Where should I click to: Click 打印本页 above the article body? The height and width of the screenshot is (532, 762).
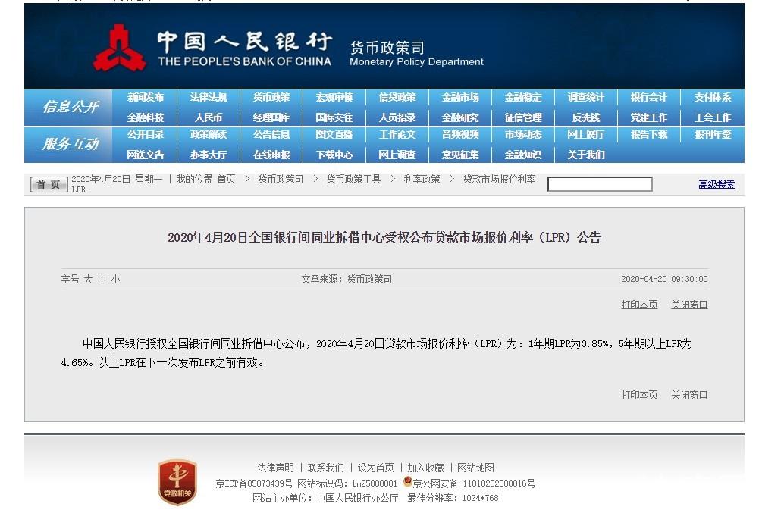tap(639, 305)
